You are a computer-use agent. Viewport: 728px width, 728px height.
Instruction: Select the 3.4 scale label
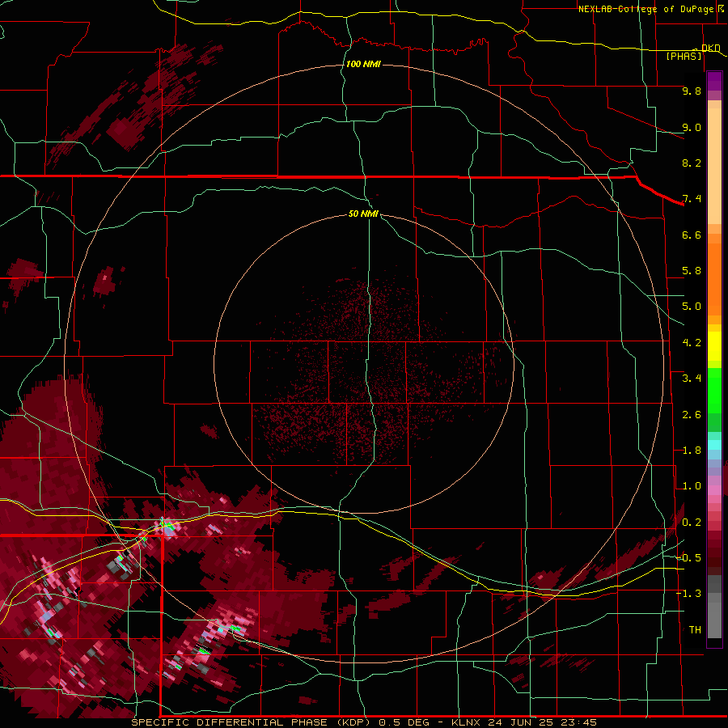[x=692, y=379]
